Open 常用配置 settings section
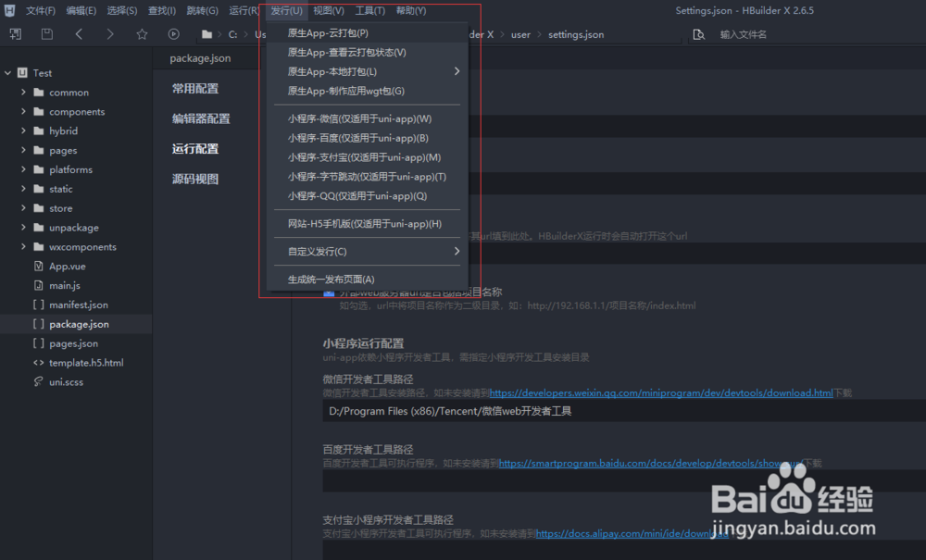 (194, 89)
